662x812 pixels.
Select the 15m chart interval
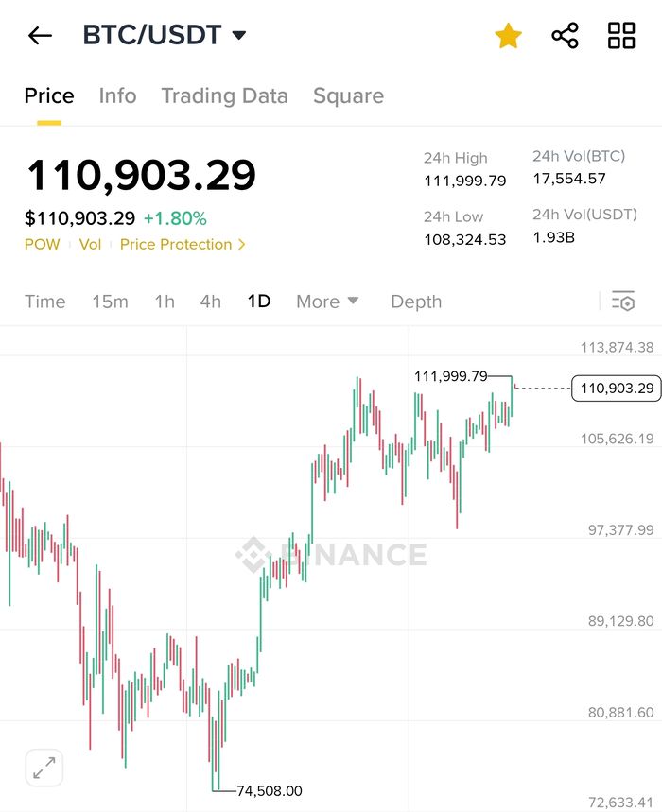pyautogui.click(x=110, y=302)
